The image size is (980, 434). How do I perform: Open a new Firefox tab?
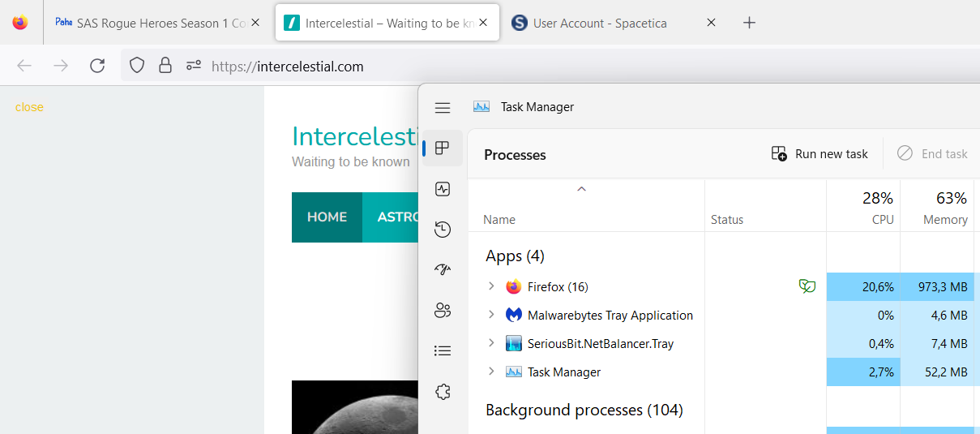749,23
